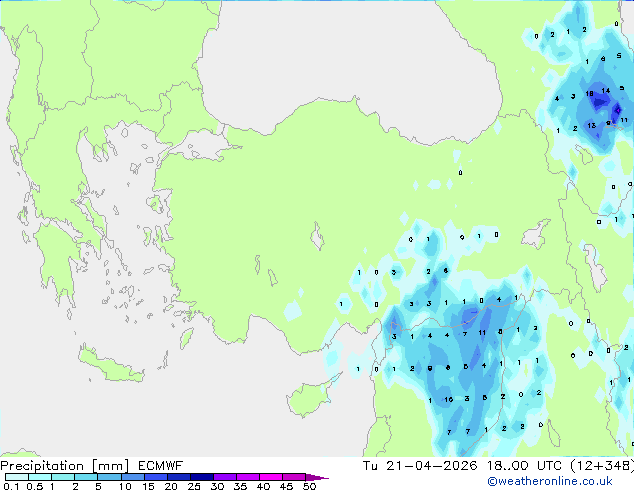634x490 pixels.
Task: Click the legend value '30'
Action: click(217, 486)
